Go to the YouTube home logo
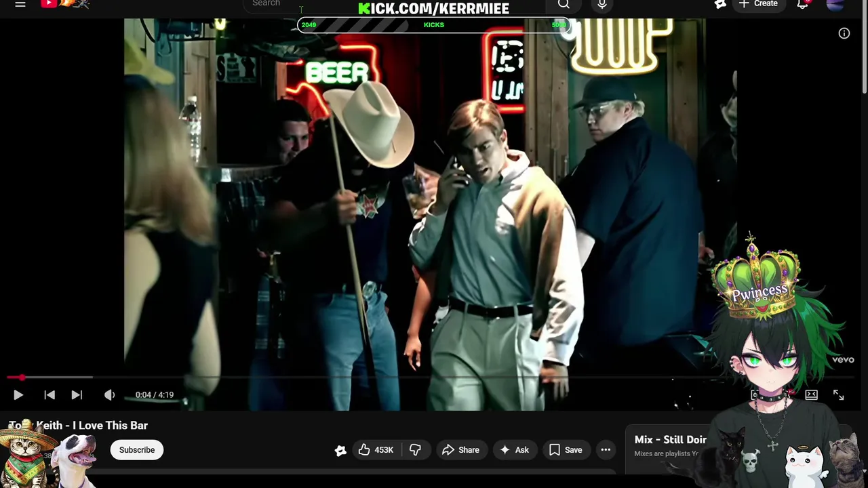 (x=65, y=3)
